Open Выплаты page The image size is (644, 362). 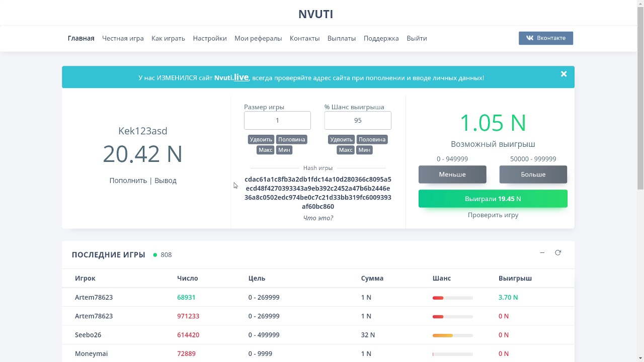[x=342, y=38]
